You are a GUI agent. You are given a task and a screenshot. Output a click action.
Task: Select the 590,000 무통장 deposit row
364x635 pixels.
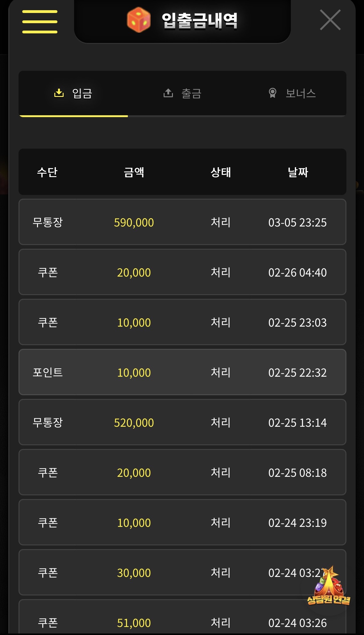[182, 222]
